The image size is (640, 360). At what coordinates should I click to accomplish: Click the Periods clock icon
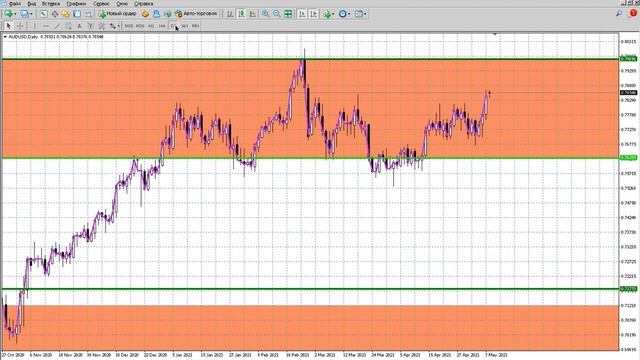pyautogui.click(x=342, y=14)
